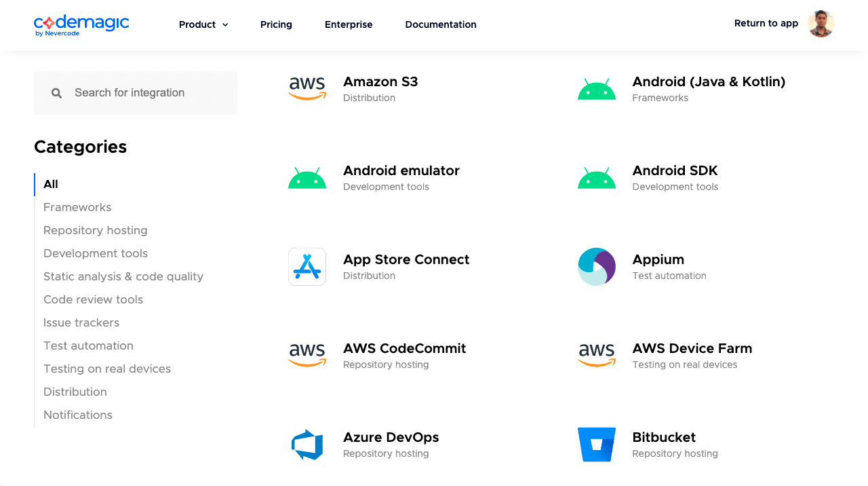Screen dimensions: 868x486
Task: Click the AWS CodeCommit logo
Action: pyautogui.click(x=307, y=356)
